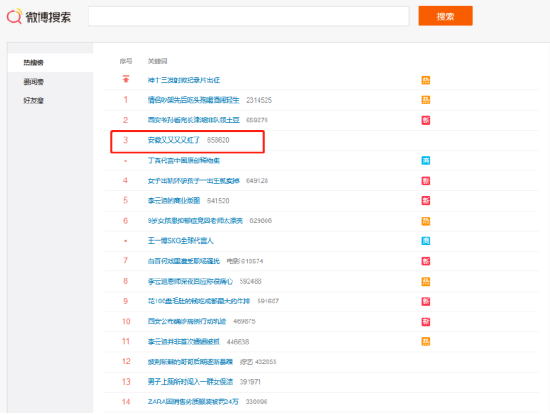Click the count 2314525 on rank 1
The height and width of the screenshot is (415, 550).
259,100
